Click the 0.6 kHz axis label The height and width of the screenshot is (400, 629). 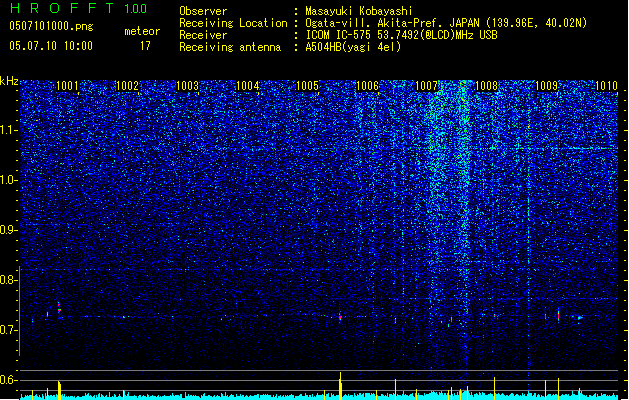coord(8,380)
